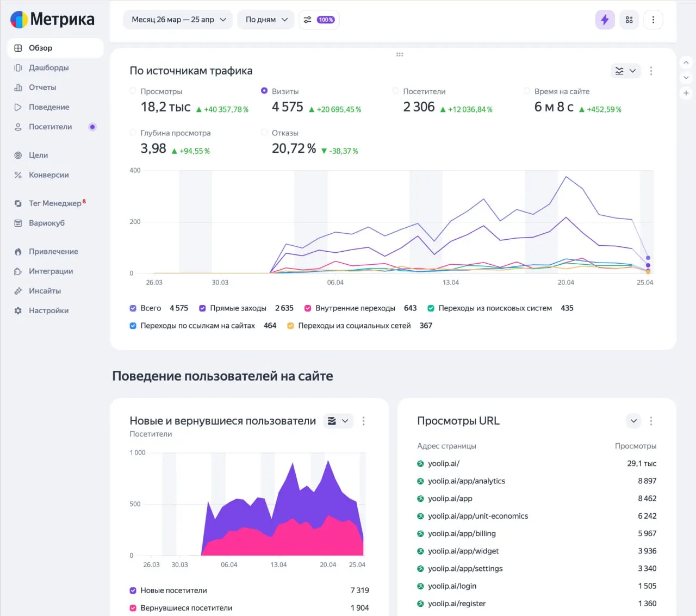Click the Всего data point on 25.04
This screenshot has width=696, height=616.
click(x=648, y=258)
